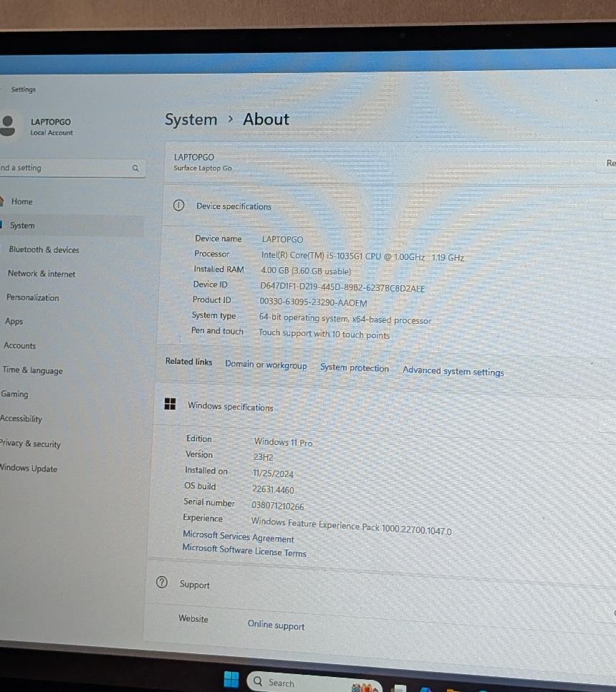Navigate to Privacy & security
The height and width of the screenshot is (692, 616).
coord(30,444)
